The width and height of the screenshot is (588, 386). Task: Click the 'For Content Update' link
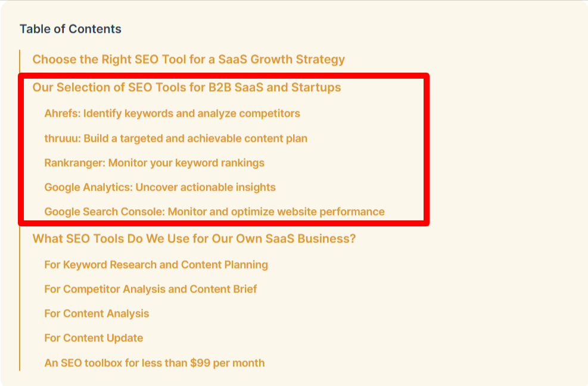pyautogui.click(x=94, y=338)
